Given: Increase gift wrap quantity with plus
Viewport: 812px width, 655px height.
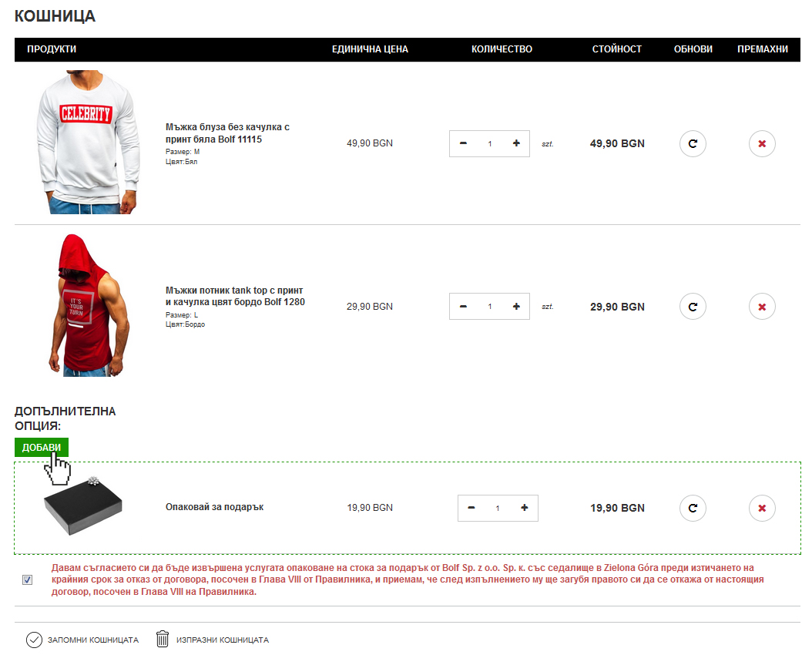Looking at the screenshot, I should 525,508.
